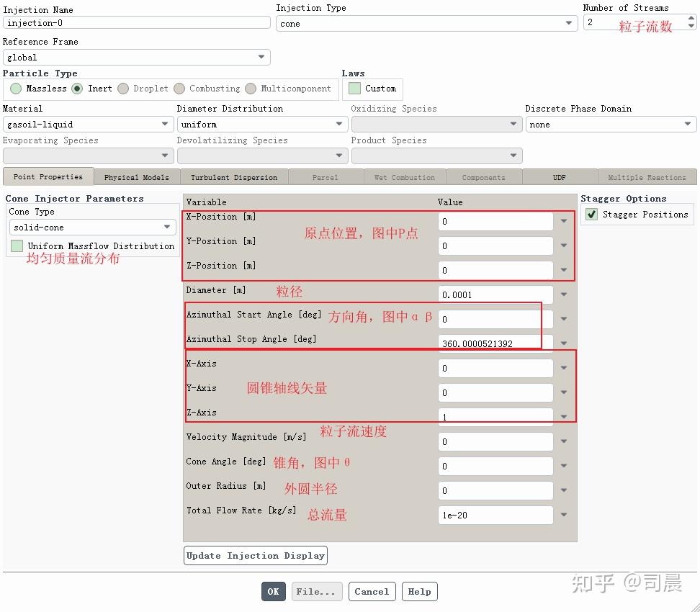Expand the Azimuthal Start Angle arrow
This screenshot has height=612, width=700.
click(564, 319)
